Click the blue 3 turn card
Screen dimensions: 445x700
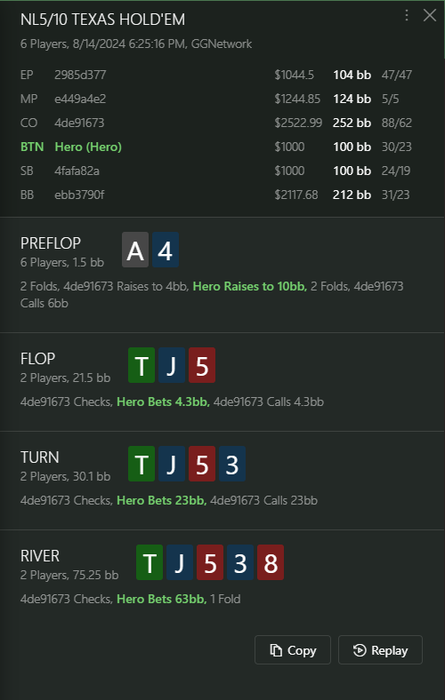pos(232,464)
